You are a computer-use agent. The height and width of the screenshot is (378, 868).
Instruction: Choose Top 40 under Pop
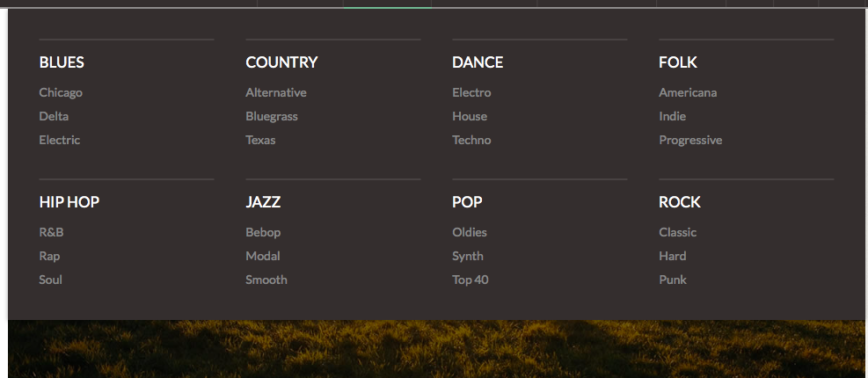[470, 280]
